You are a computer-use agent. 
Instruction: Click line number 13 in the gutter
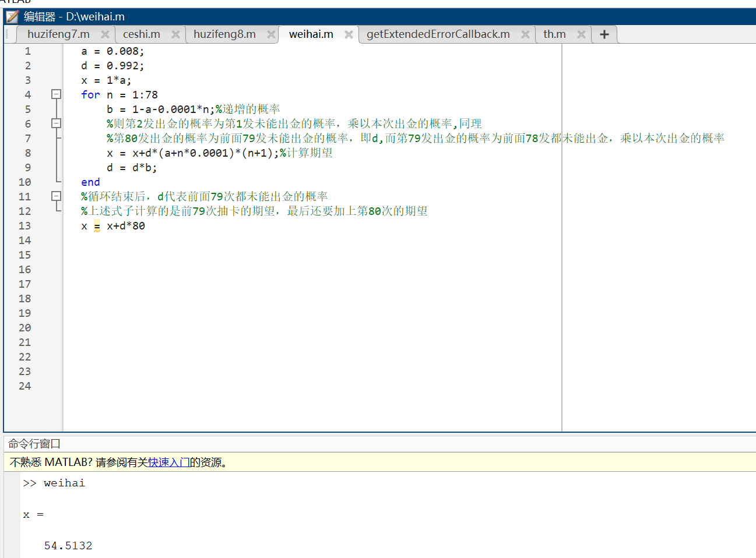[24, 226]
